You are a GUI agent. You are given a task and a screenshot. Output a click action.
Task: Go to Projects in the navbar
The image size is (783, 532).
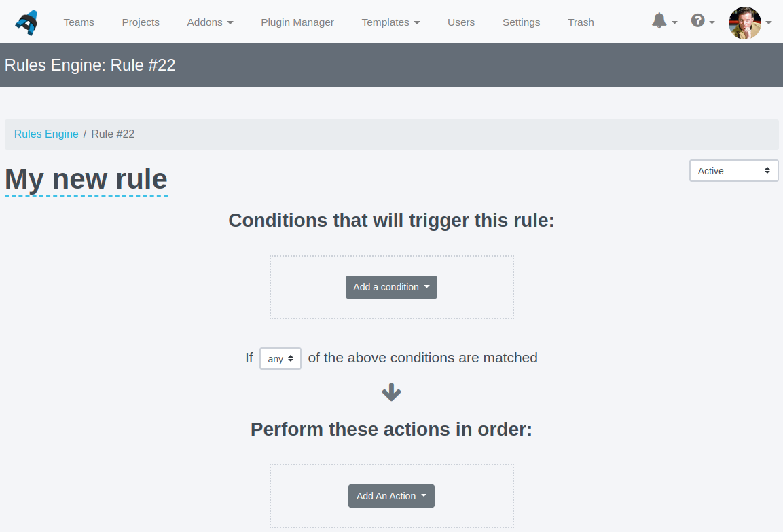tap(141, 22)
